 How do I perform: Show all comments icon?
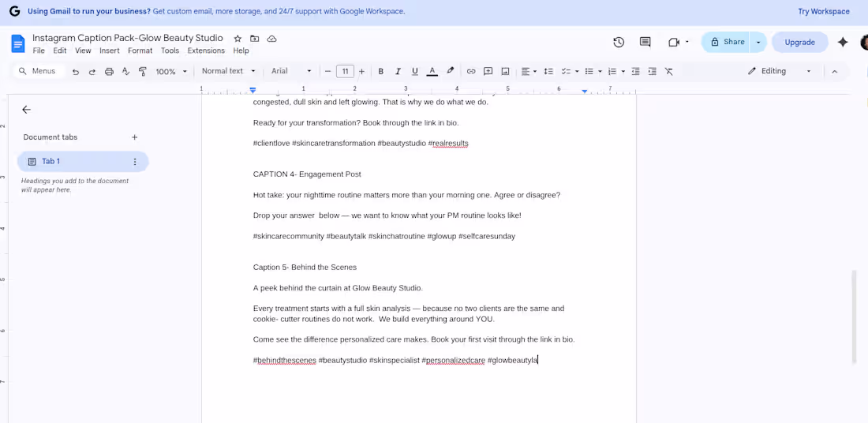point(645,42)
